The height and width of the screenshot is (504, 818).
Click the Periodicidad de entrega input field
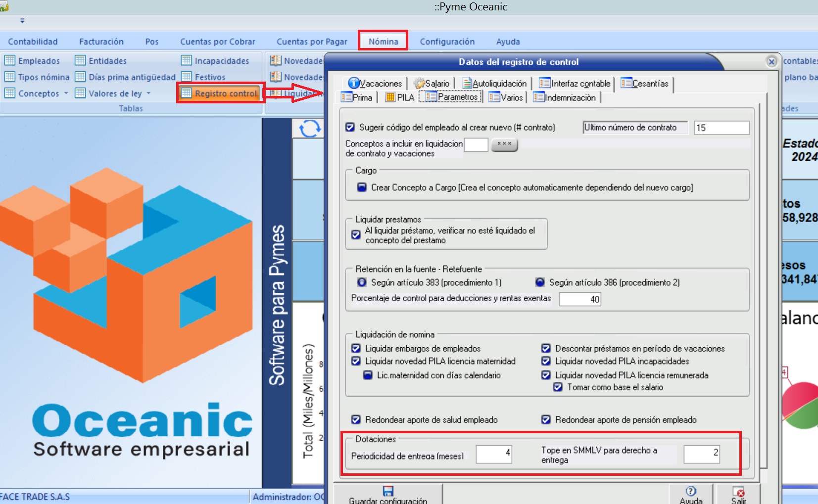pyautogui.click(x=493, y=454)
